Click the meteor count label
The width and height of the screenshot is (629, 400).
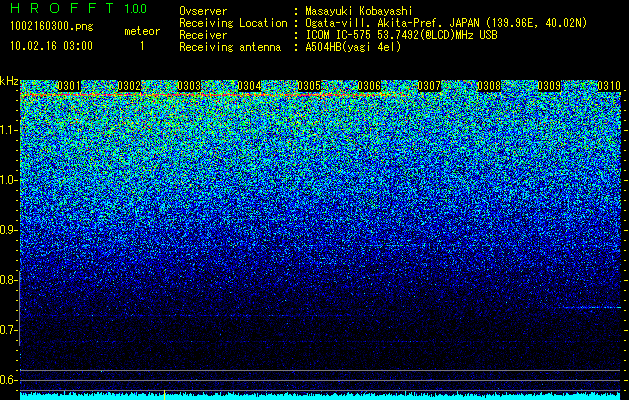click(x=142, y=31)
